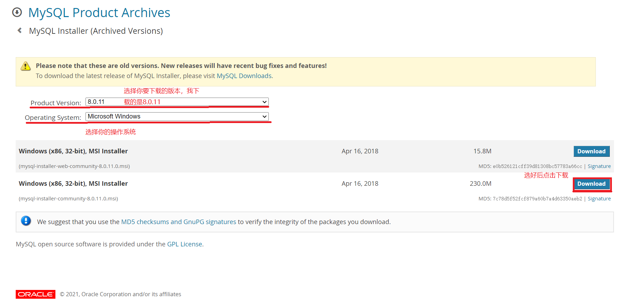Image resolution: width=644 pixels, height=299 pixels.
Task: Open the GPL License link
Action: (185, 244)
